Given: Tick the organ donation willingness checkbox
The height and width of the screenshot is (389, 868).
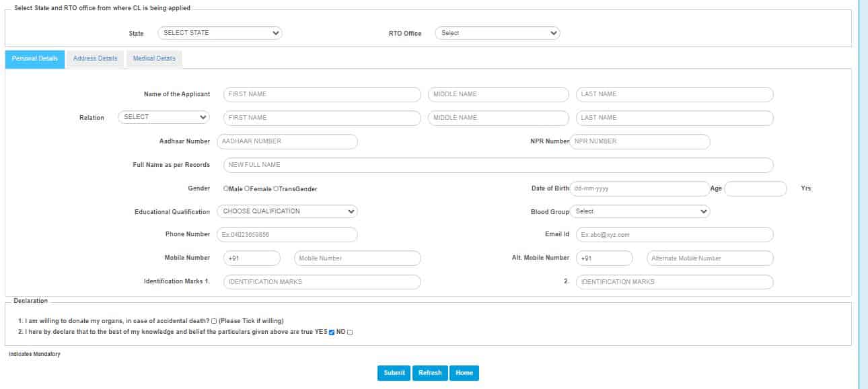Looking at the screenshot, I should point(214,321).
